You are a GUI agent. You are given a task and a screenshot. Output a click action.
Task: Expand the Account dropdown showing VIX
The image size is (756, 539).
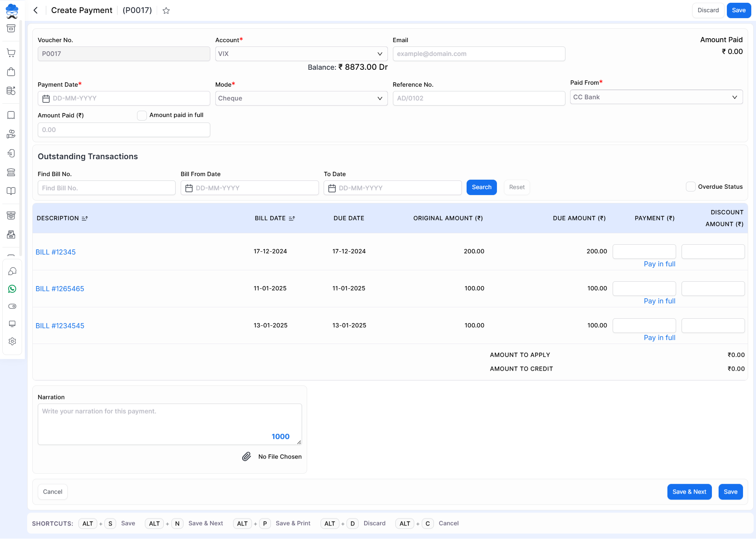pyautogui.click(x=301, y=54)
